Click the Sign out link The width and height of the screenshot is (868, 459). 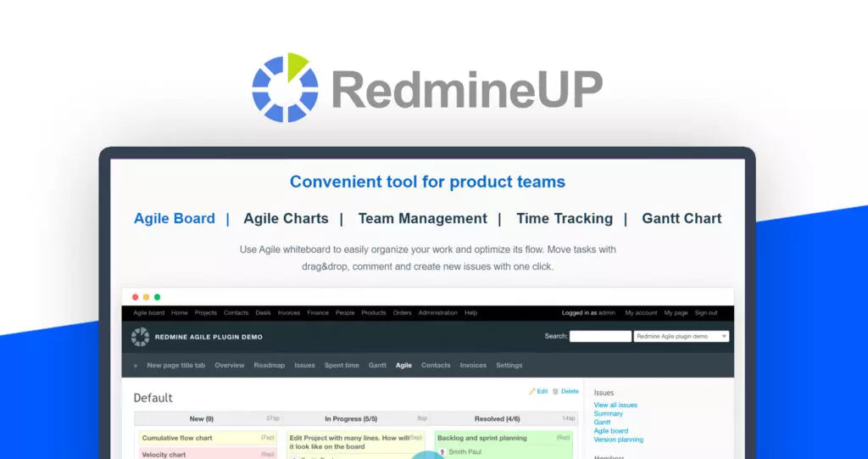(x=706, y=313)
